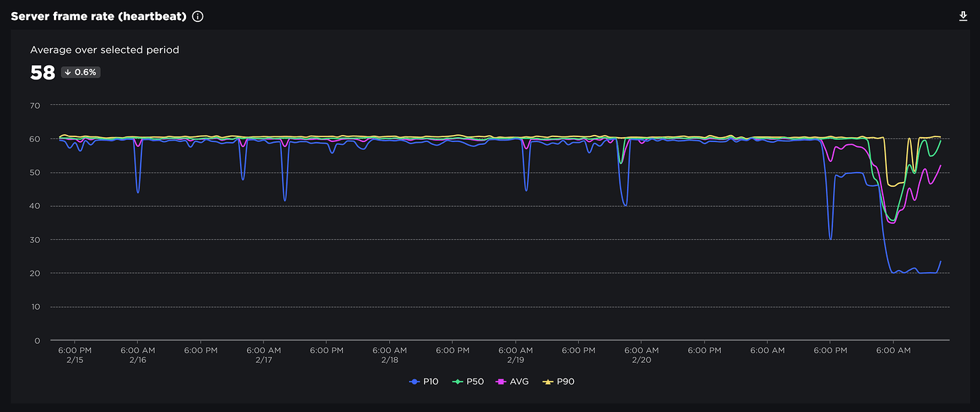Image resolution: width=980 pixels, height=412 pixels.
Task: Click the 20 y-axis label
Action: pyautogui.click(x=35, y=273)
